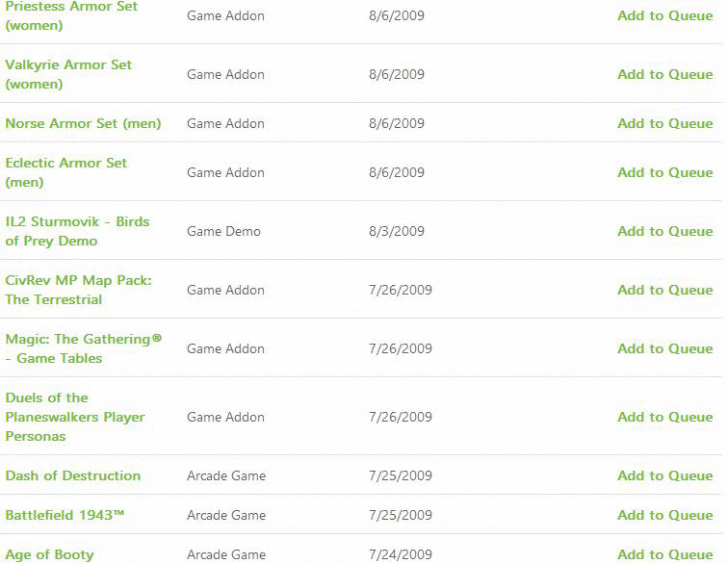The height and width of the screenshot is (564, 728).
Task: Add CivRev MP Map Pack to queue
Action: [x=664, y=290]
